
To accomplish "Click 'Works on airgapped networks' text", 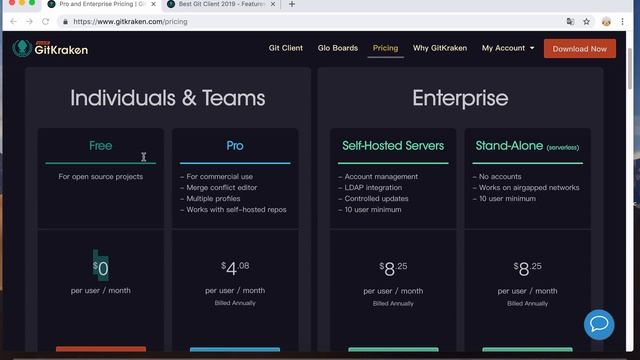I will click(529, 188).
